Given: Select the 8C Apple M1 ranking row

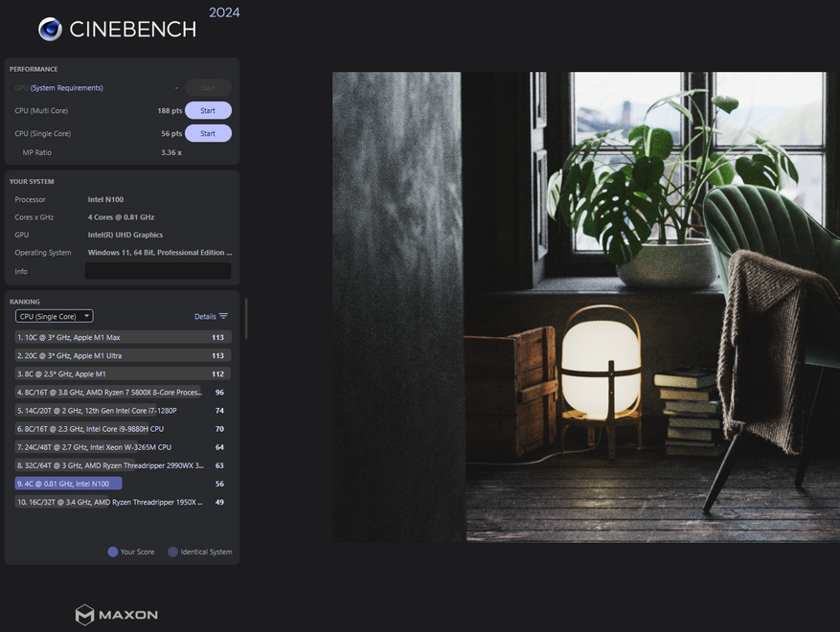Looking at the screenshot, I should [124, 373].
